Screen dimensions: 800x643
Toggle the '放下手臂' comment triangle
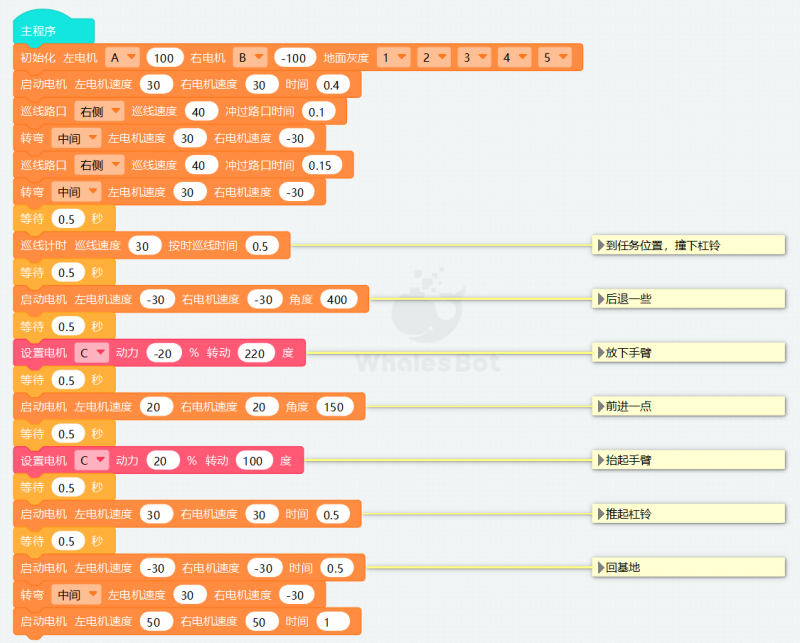600,352
